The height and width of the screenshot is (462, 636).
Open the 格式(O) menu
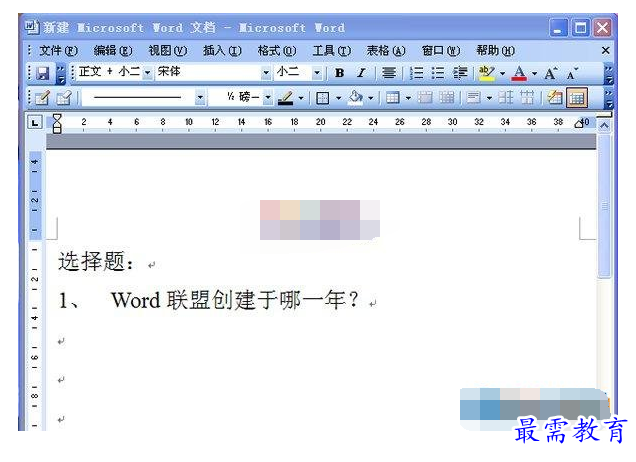coord(277,51)
